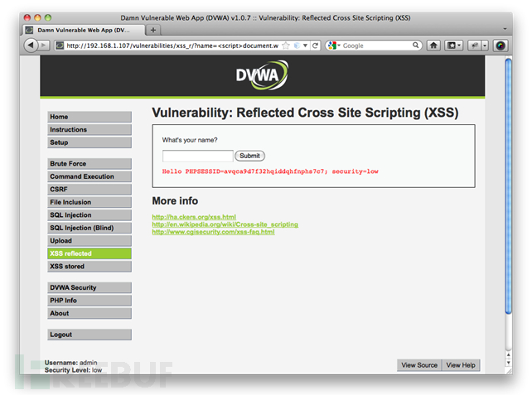Click the View Source button

coord(419,365)
